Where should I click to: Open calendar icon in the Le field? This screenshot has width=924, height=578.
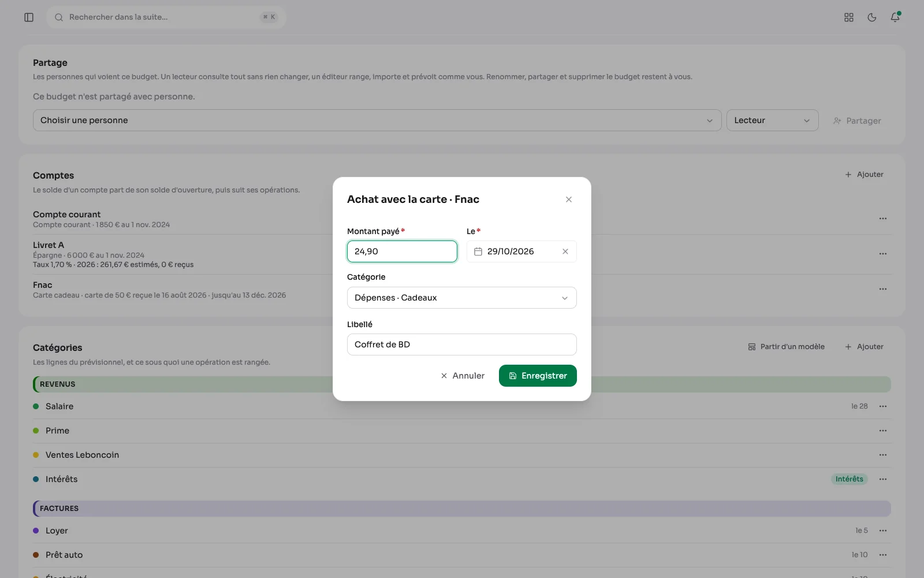[478, 251]
